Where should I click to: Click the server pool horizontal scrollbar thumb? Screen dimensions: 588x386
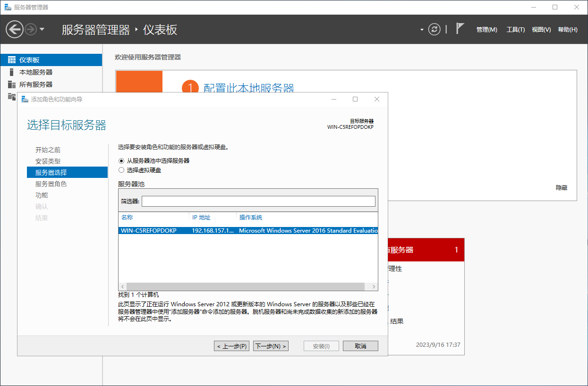click(x=246, y=287)
